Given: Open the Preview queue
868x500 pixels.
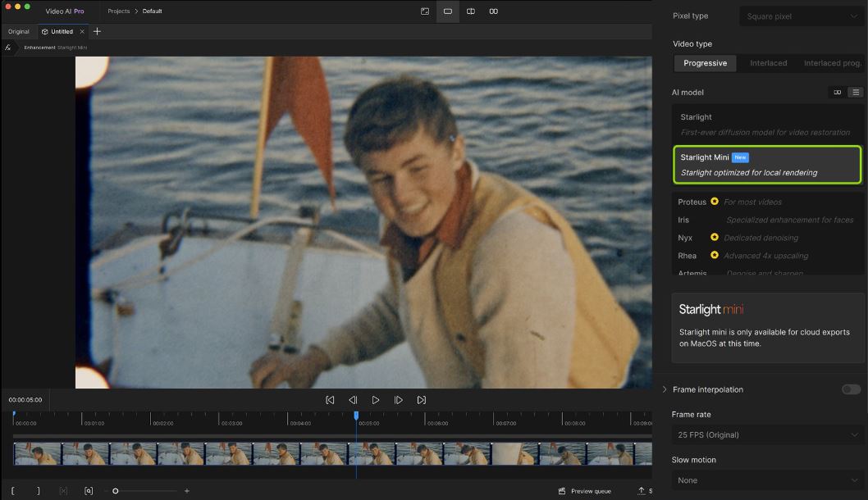Looking at the screenshot, I should 585,491.
